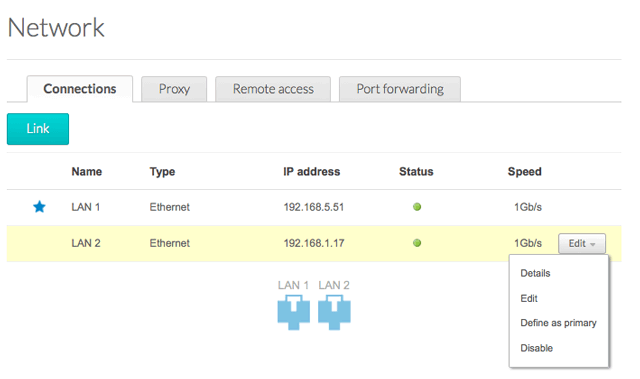Go to the Port forwarding tab

tap(400, 89)
